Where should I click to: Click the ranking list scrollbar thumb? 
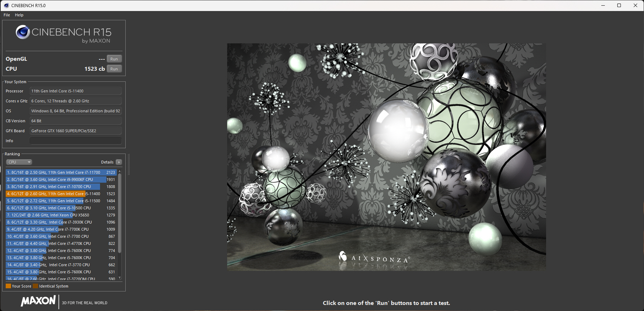(120, 213)
